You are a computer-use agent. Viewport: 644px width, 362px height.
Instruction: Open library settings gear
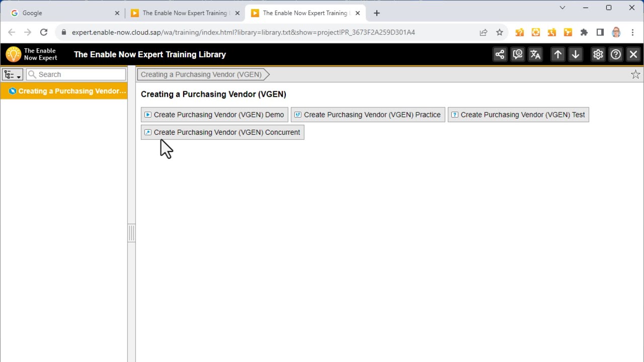click(x=598, y=54)
